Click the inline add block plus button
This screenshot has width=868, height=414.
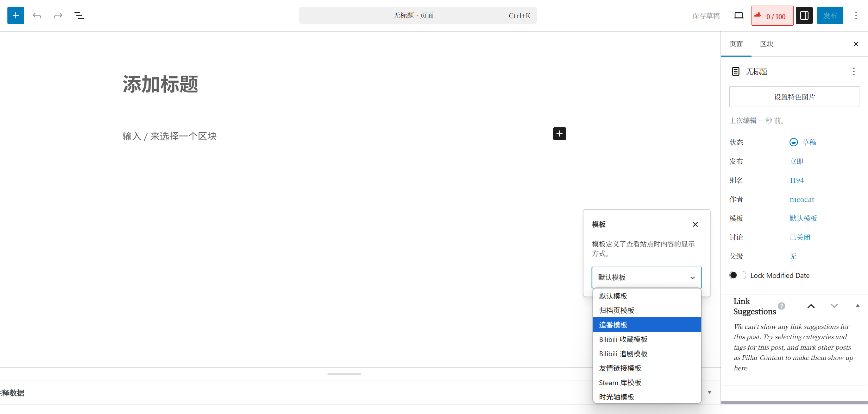click(559, 134)
